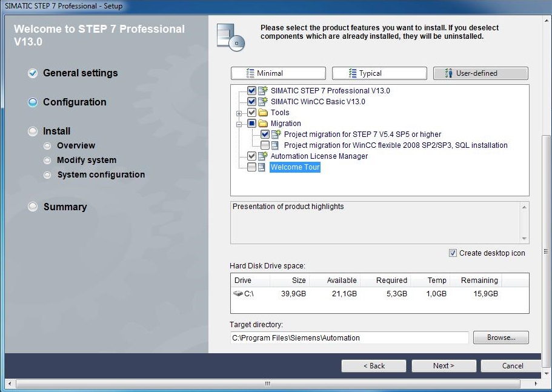This screenshot has height=392, width=552.
Task: Open Browse to change target directory
Action: point(500,337)
